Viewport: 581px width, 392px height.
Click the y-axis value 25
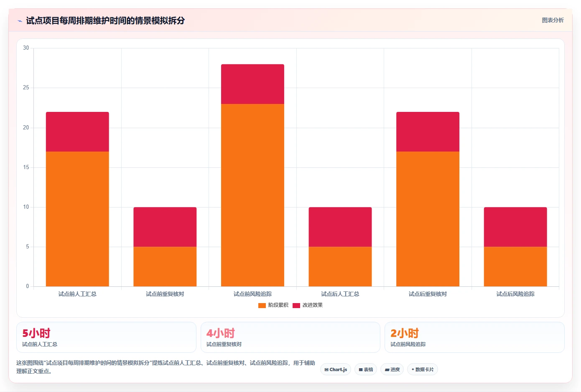[x=26, y=88]
